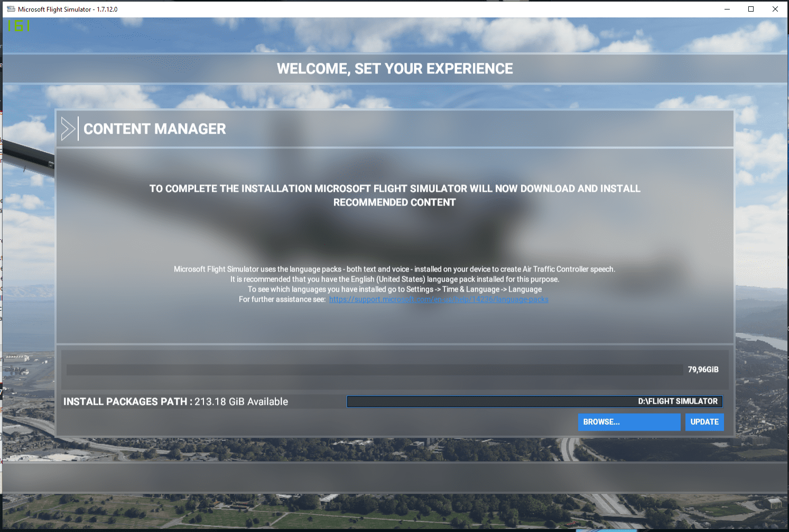789x532 pixels.
Task: Minimize the Flight Simulator window
Action: tap(727, 9)
